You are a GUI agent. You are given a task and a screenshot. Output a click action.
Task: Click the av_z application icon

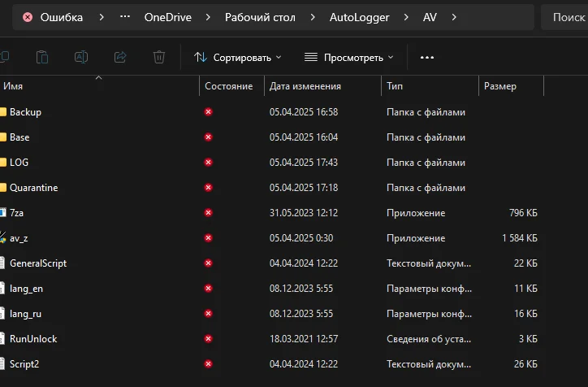pyautogui.click(x=3, y=237)
